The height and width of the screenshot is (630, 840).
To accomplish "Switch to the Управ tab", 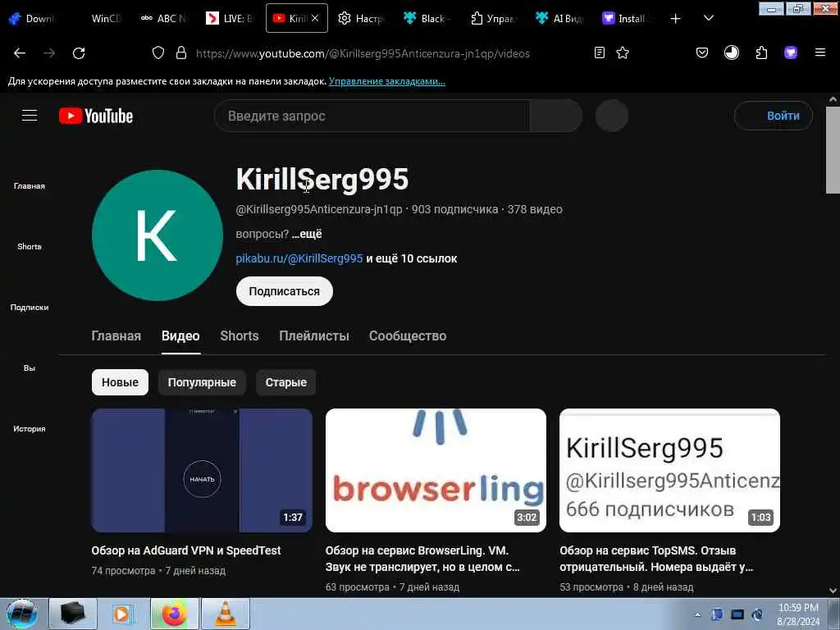I will pyautogui.click(x=493, y=18).
